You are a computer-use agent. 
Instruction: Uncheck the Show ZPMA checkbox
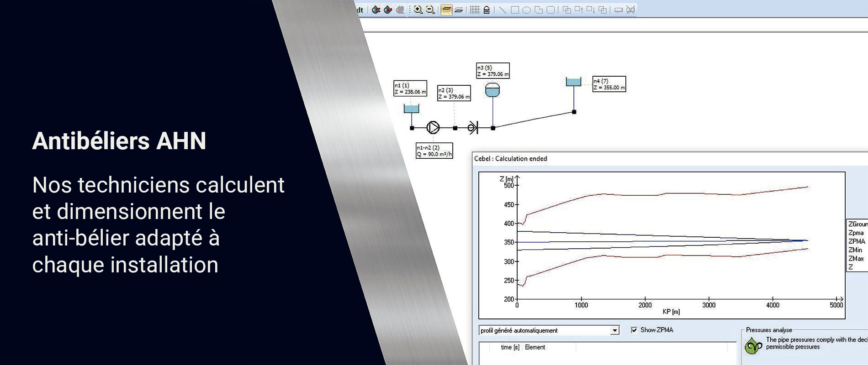pos(634,330)
